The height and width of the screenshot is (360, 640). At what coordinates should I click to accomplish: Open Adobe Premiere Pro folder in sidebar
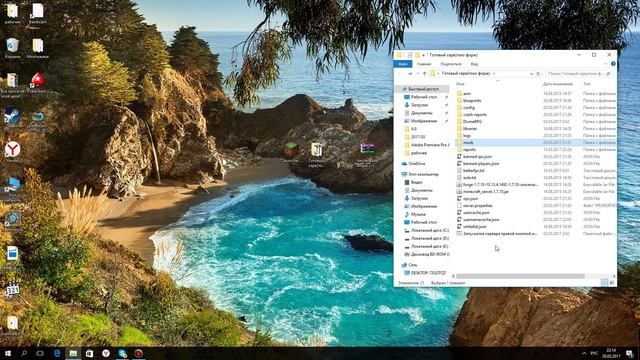click(427, 145)
